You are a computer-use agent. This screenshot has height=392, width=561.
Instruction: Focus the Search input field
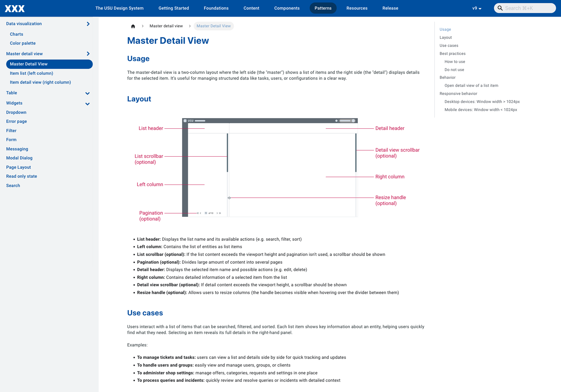(528, 8)
